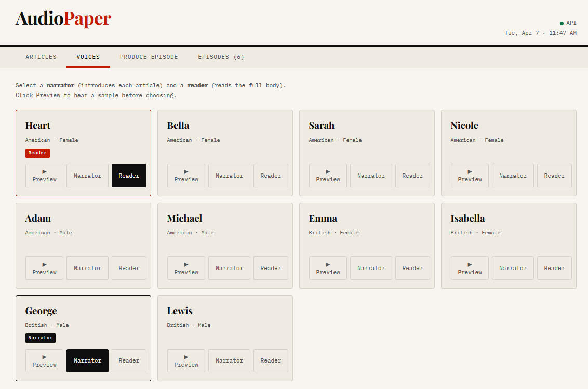The width and height of the screenshot is (588, 389).
Task: Play Emma's British voice sample
Action: click(328, 268)
